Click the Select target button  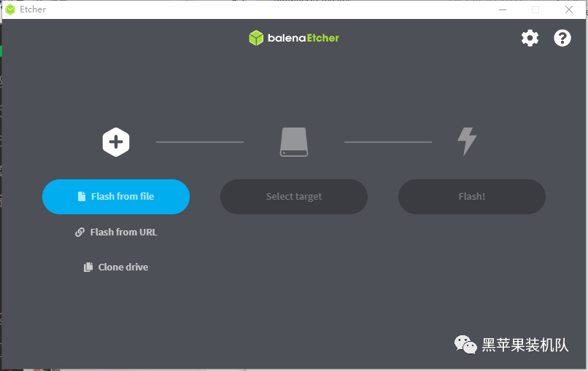[x=294, y=197]
